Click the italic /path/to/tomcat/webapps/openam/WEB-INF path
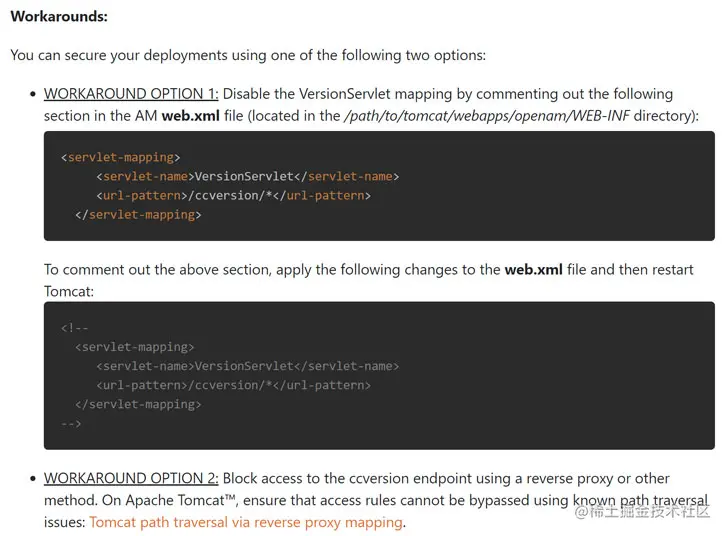The image size is (727, 536). pyautogui.click(x=486, y=115)
